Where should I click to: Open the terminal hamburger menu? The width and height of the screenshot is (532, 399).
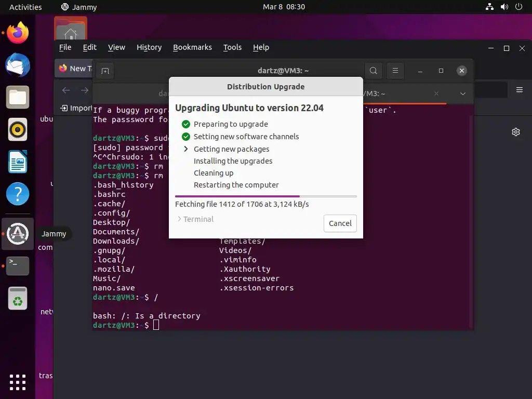pos(395,71)
